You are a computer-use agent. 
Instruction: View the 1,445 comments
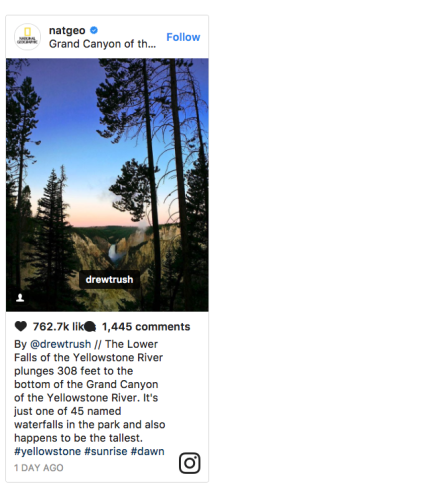146,327
